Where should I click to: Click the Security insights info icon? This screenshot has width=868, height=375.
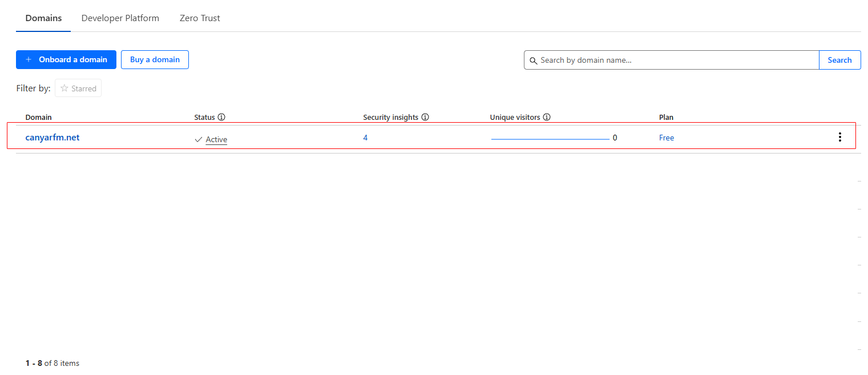point(425,117)
